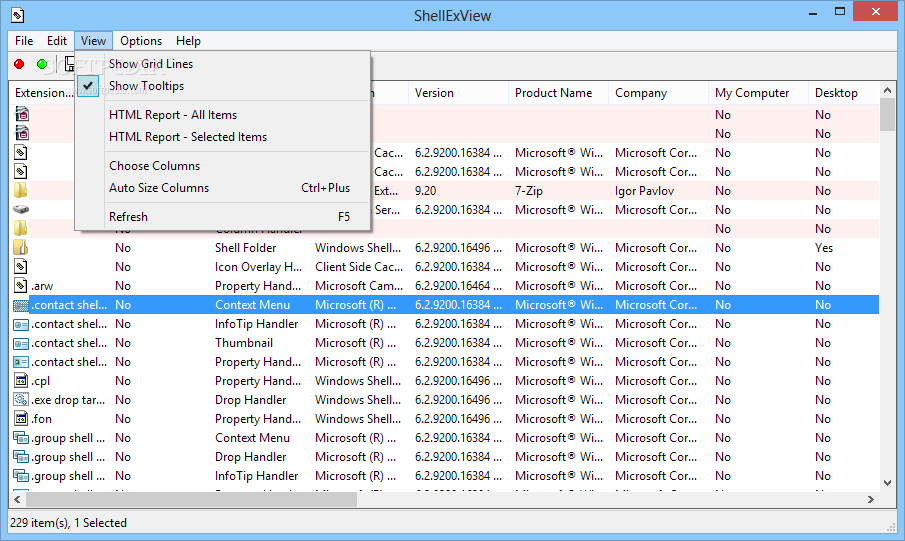Click the .group shell Drop Handler row icon
Image resolution: width=905 pixels, height=541 pixels.
pos(21,457)
